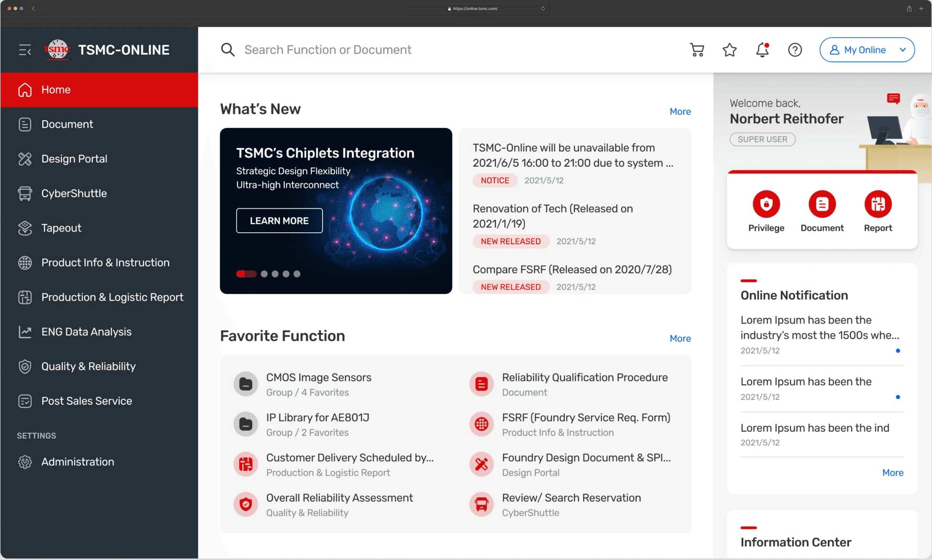The height and width of the screenshot is (560, 932).
Task: Open Quality & Reliability menu
Action: [99, 366]
